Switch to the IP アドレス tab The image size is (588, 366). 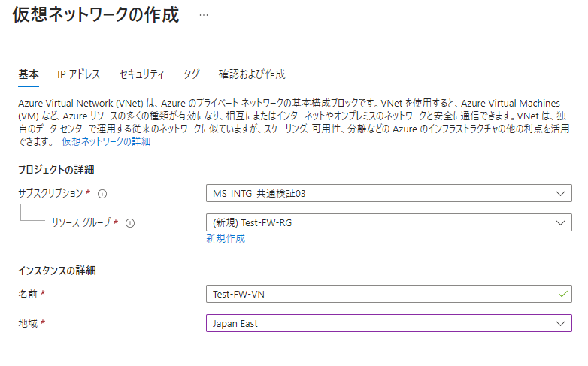tap(79, 74)
